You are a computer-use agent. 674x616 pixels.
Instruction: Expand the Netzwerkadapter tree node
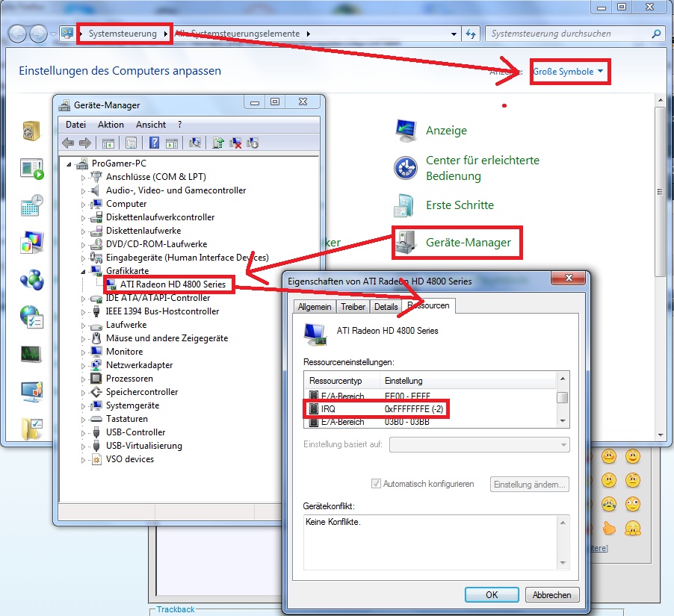point(84,365)
